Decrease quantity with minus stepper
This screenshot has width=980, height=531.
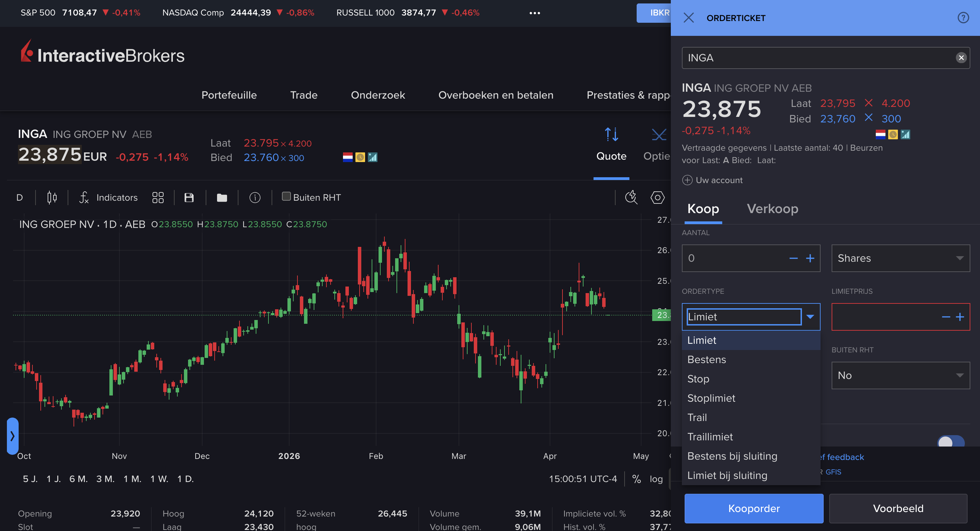(x=793, y=259)
